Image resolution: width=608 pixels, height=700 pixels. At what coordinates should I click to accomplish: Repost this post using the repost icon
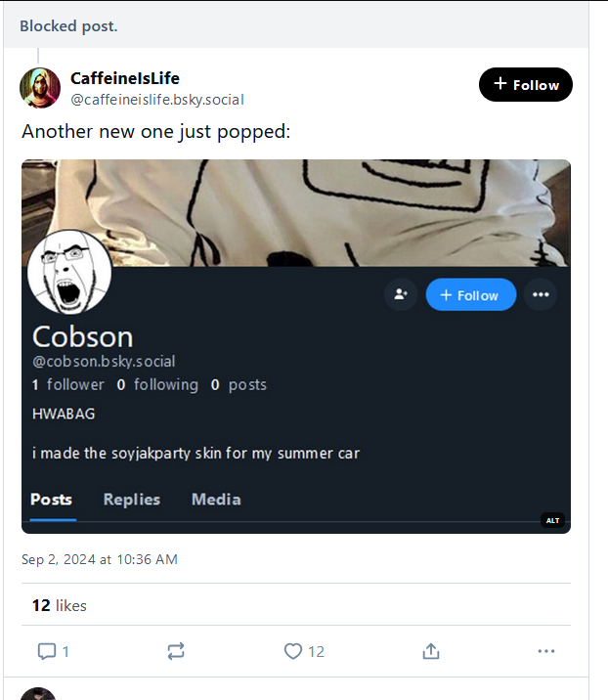tap(176, 651)
